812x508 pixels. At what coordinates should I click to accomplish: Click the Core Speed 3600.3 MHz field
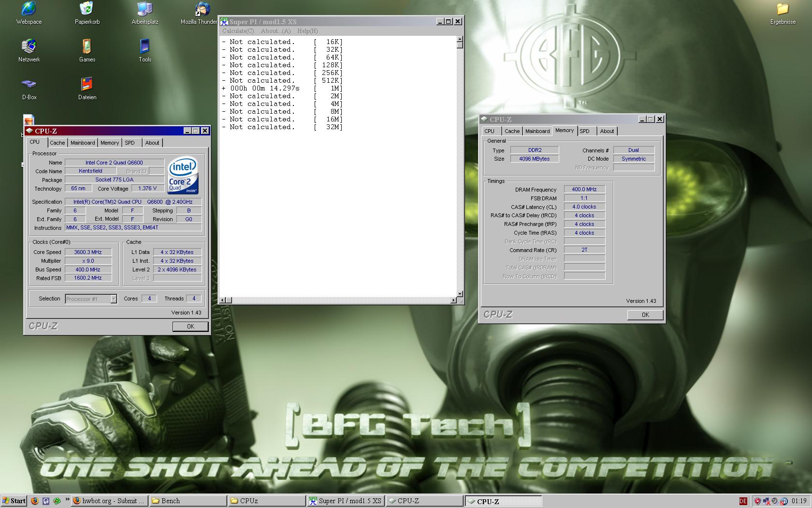[88, 252]
